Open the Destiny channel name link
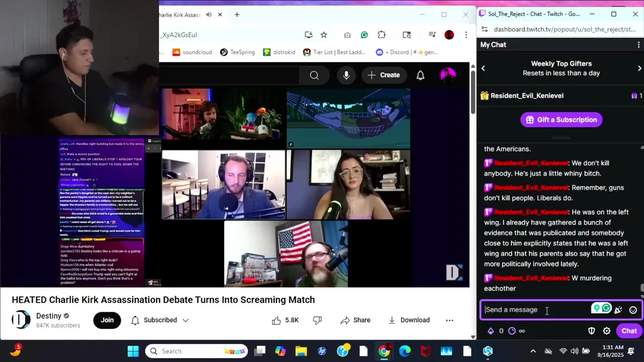The height and width of the screenshot is (362, 644). click(49, 316)
